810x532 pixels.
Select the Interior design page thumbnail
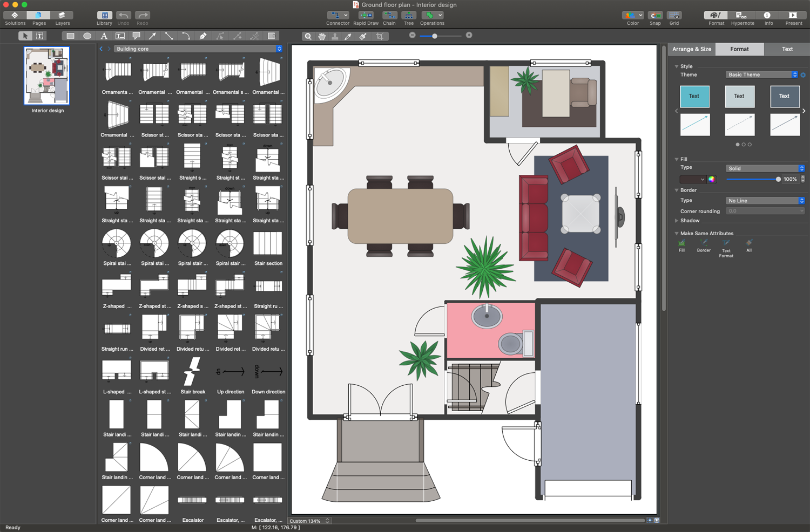pyautogui.click(x=47, y=76)
